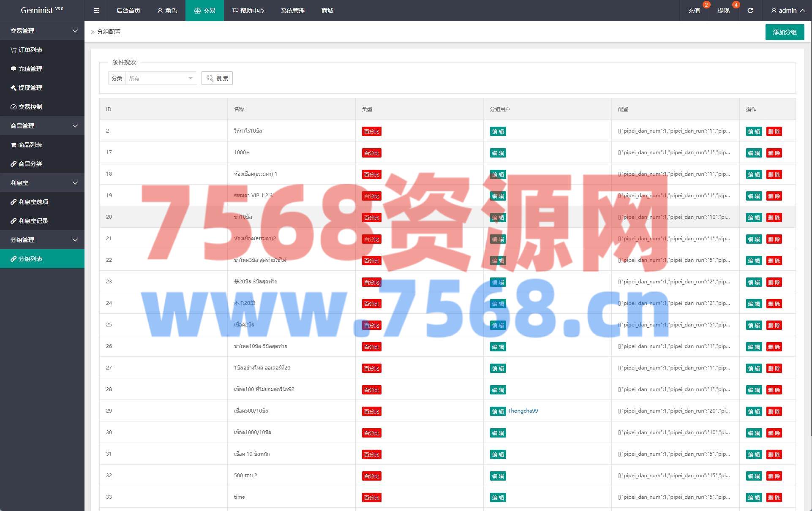Open the 分类 dropdown filter

[x=161, y=78]
